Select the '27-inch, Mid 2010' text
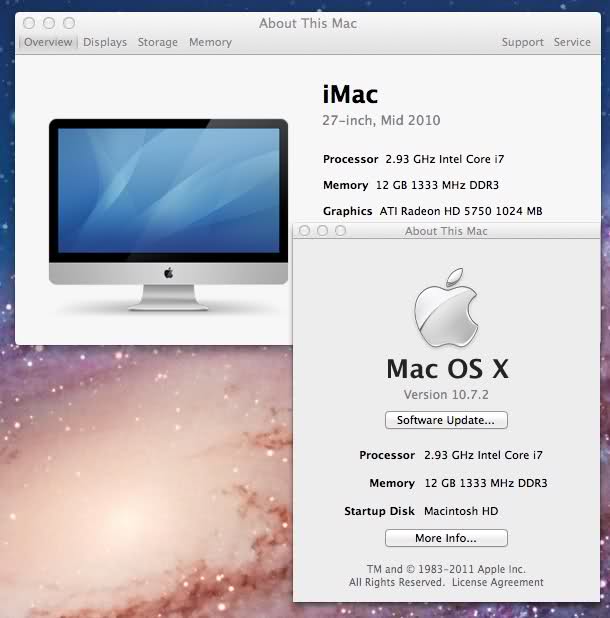Screen dimensions: 610x618 click(381, 120)
